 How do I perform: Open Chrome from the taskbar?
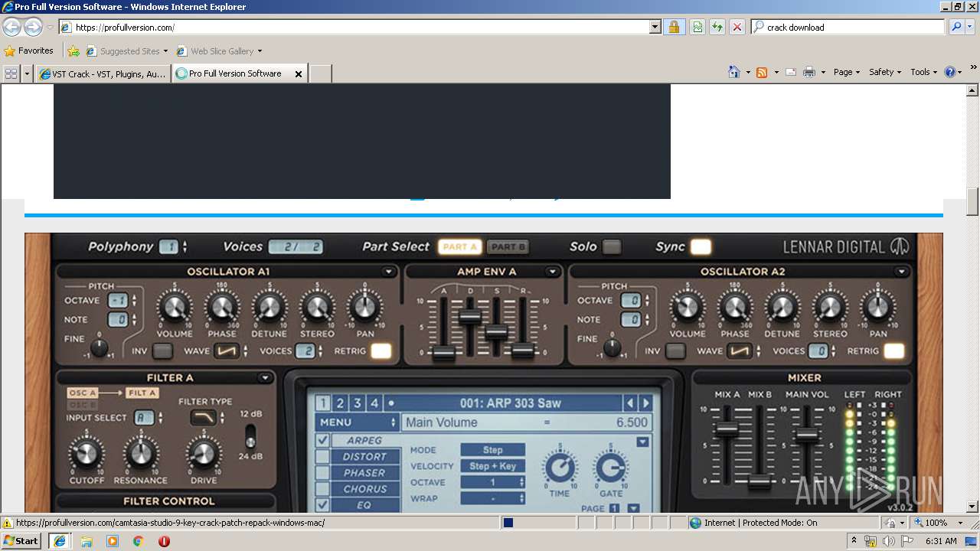(x=139, y=541)
